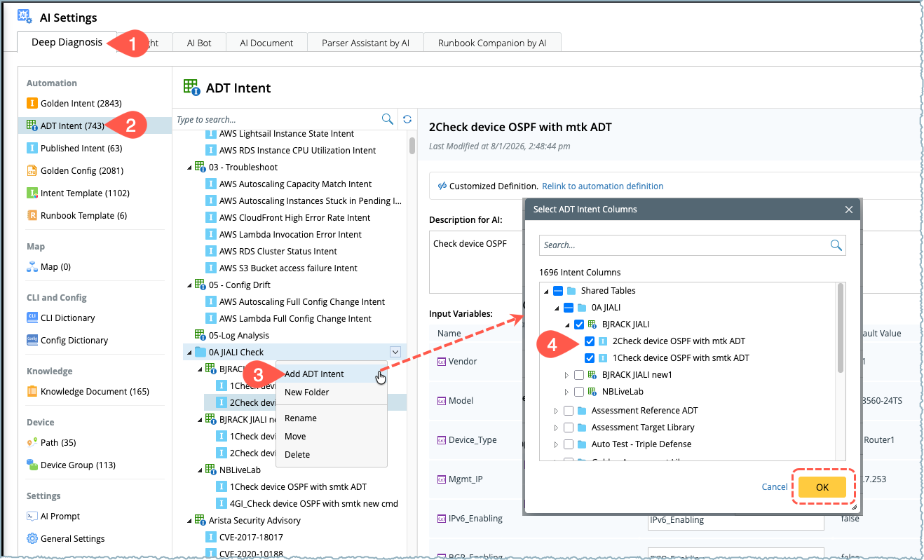The height and width of the screenshot is (560, 924).
Task: Expand Assessment Target Library folder
Action: 556,427
